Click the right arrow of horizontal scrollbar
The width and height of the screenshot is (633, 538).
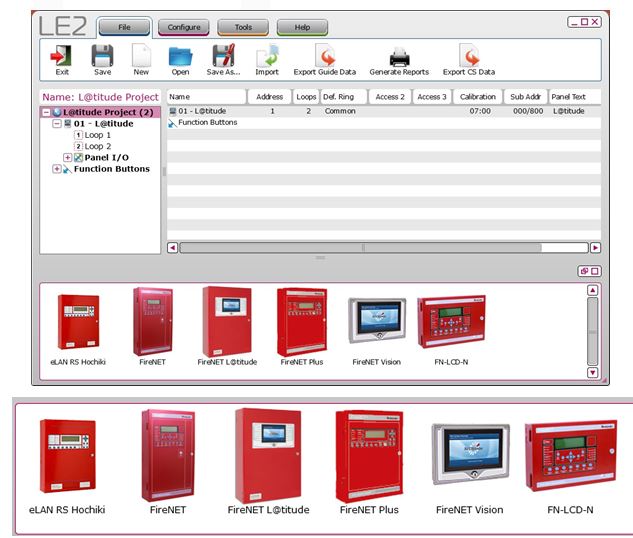[595, 247]
